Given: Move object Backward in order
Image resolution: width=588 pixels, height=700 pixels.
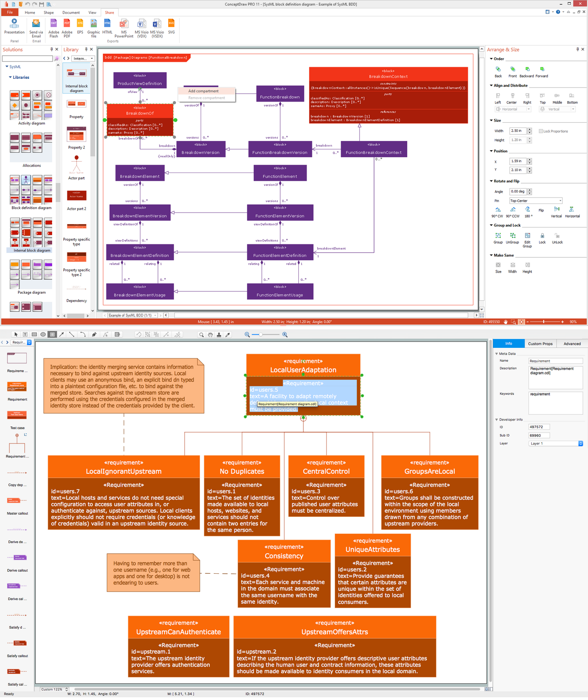Looking at the screenshot, I should coord(527,72).
